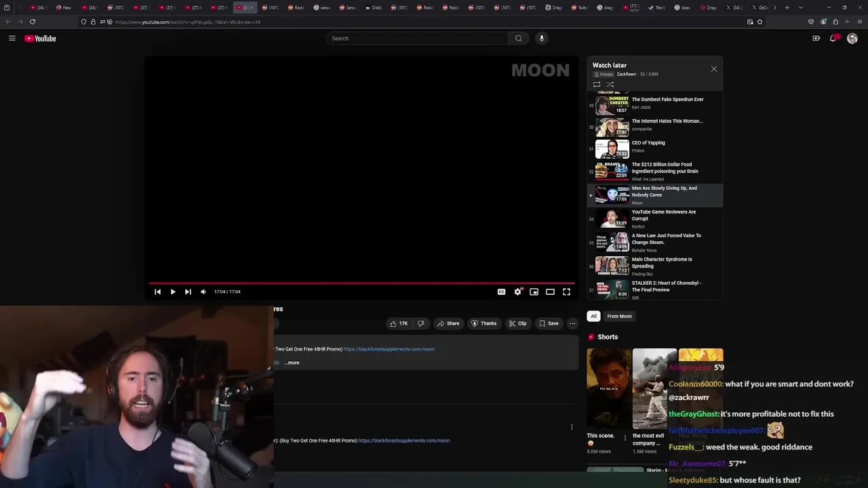
Task: Select the All filter chip
Action: pyautogui.click(x=593, y=316)
